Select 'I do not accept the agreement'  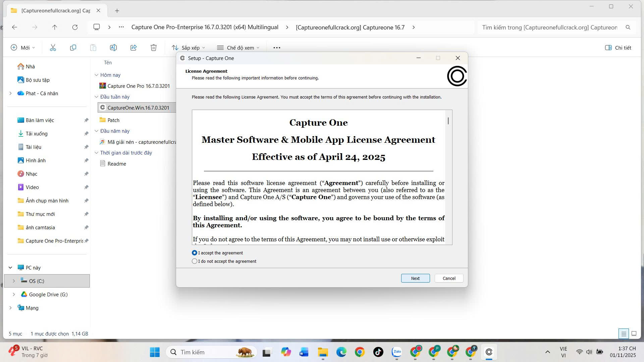click(x=195, y=261)
